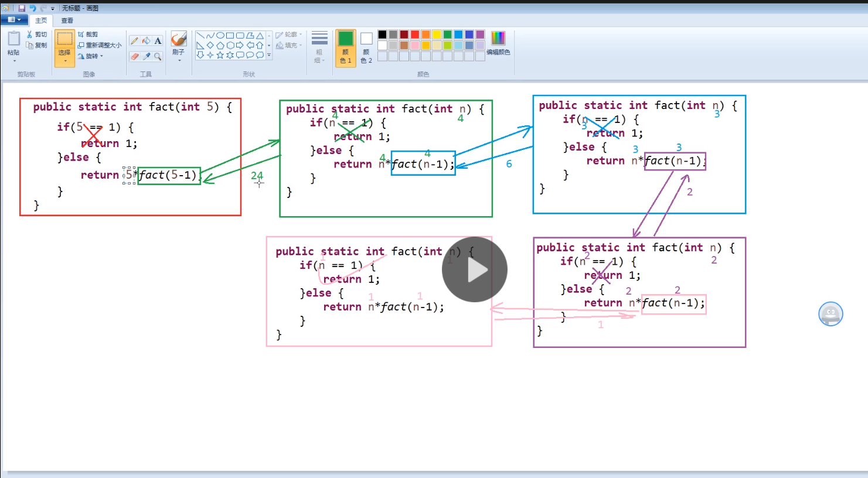
Task: Select the Text tool letter A
Action: [x=158, y=40]
